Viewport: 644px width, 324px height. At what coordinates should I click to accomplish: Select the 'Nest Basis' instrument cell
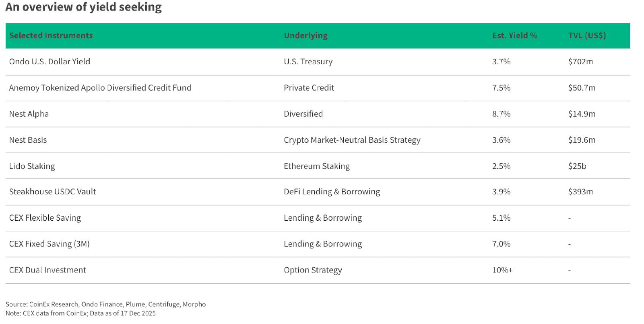click(28, 140)
